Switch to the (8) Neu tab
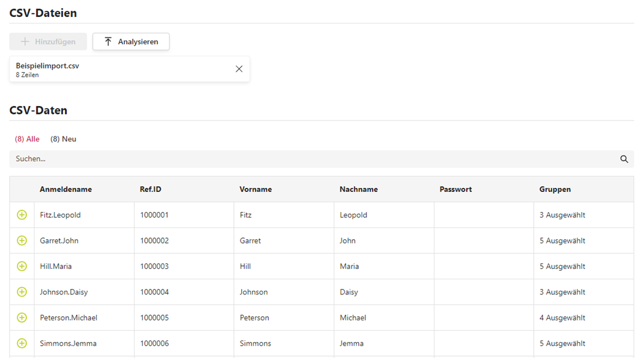This screenshot has height=358, width=644. click(63, 139)
